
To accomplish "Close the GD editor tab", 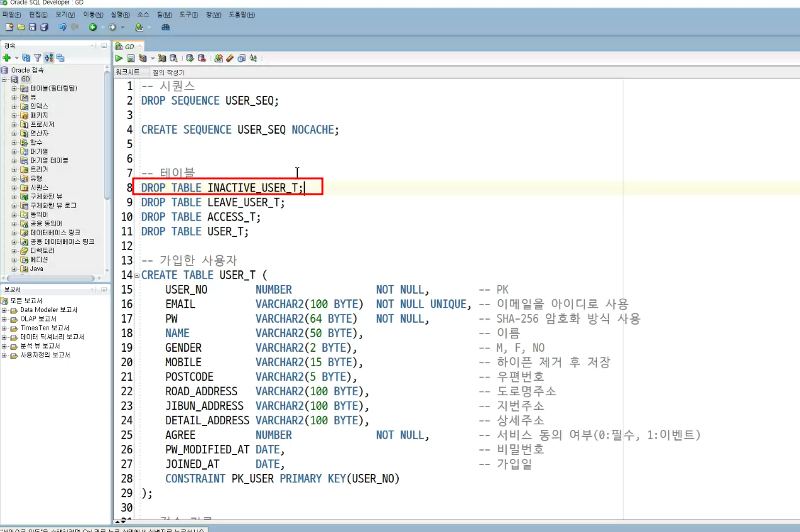I will tap(140, 47).
